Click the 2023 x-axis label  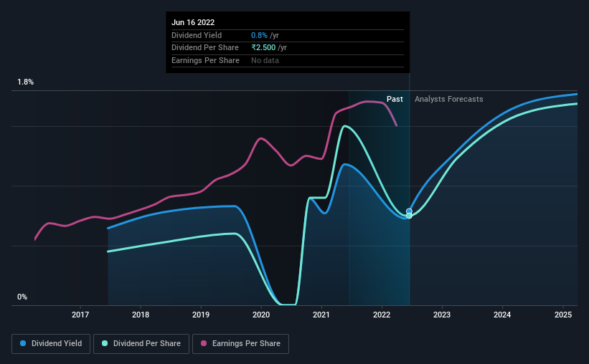point(442,315)
